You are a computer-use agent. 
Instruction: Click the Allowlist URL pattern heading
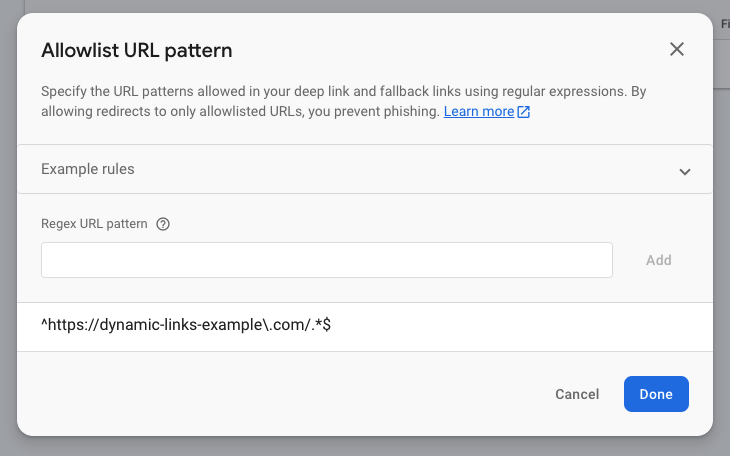pos(136,50)
